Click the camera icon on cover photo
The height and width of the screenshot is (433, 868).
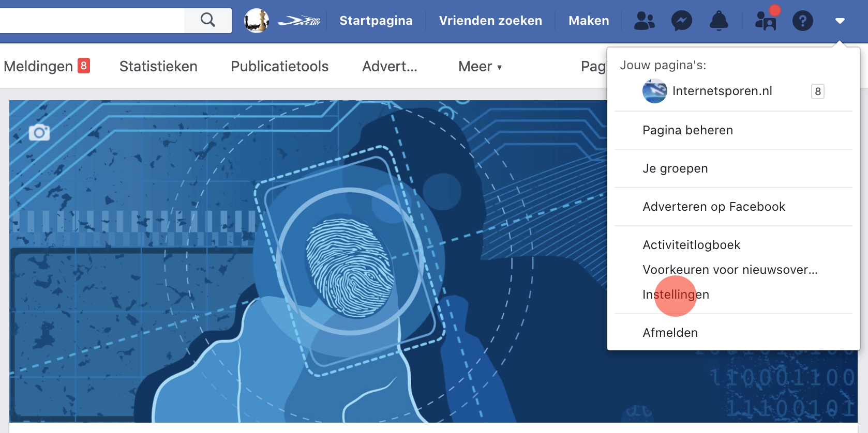(x=39, y=133)
